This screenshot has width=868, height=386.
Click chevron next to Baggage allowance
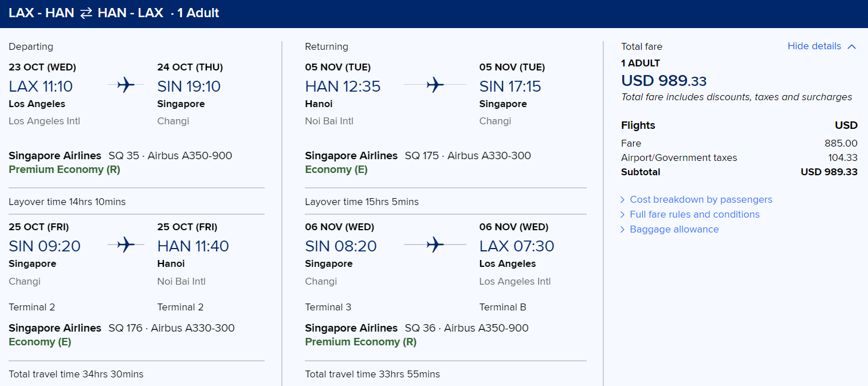pyautogui.click(x=623, y=229)
